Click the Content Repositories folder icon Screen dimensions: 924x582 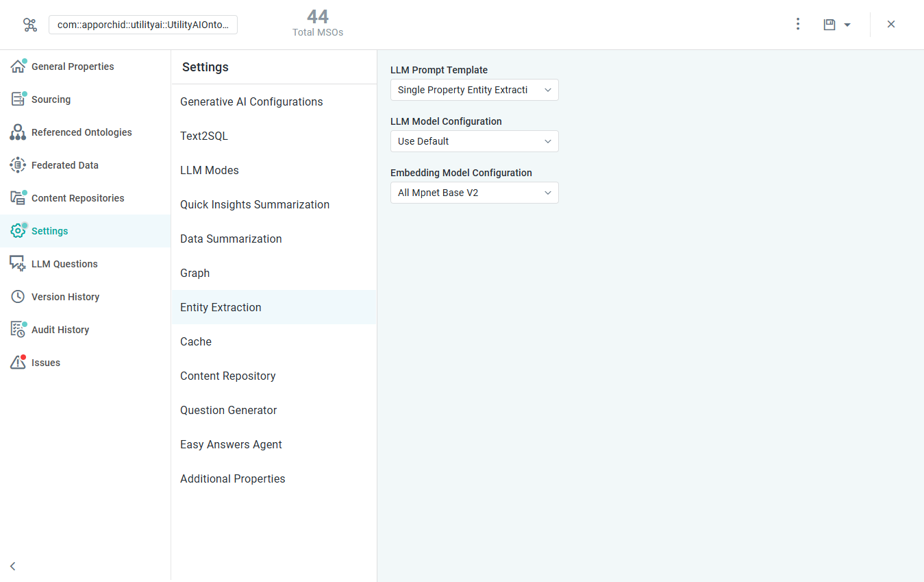coord(18,198)
